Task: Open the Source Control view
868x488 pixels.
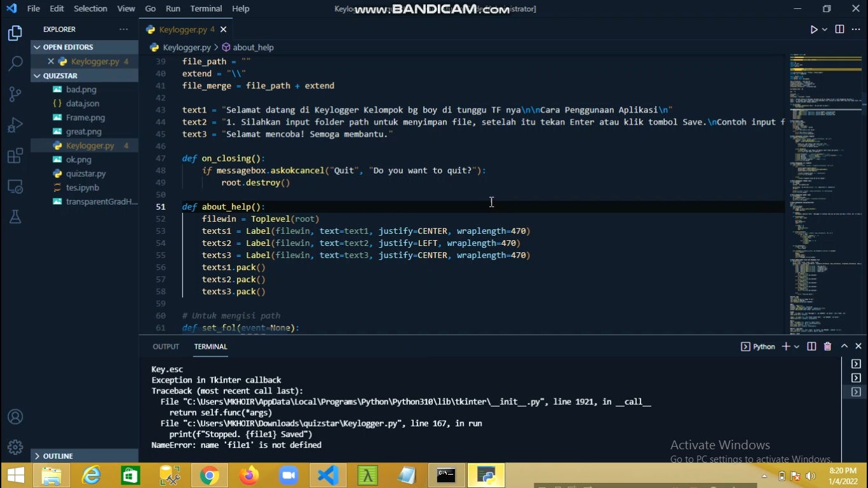Action: (15, 94)
